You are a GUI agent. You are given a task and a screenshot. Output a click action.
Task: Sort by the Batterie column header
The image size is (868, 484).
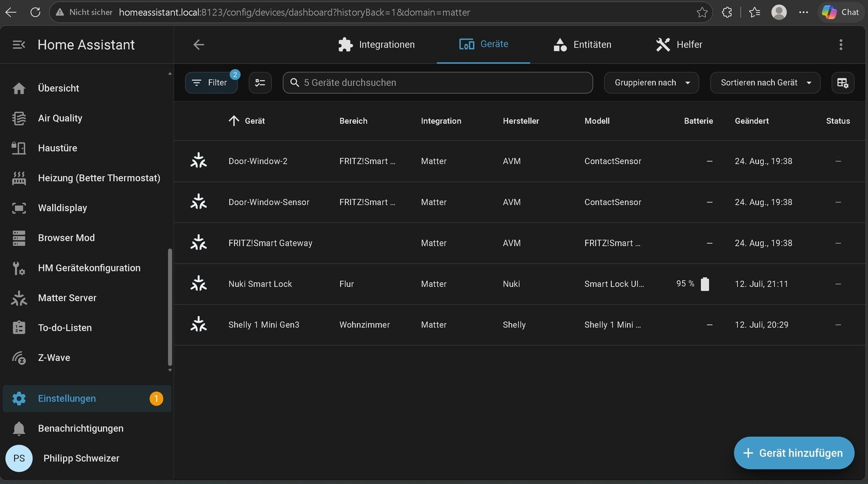point(698,121)
